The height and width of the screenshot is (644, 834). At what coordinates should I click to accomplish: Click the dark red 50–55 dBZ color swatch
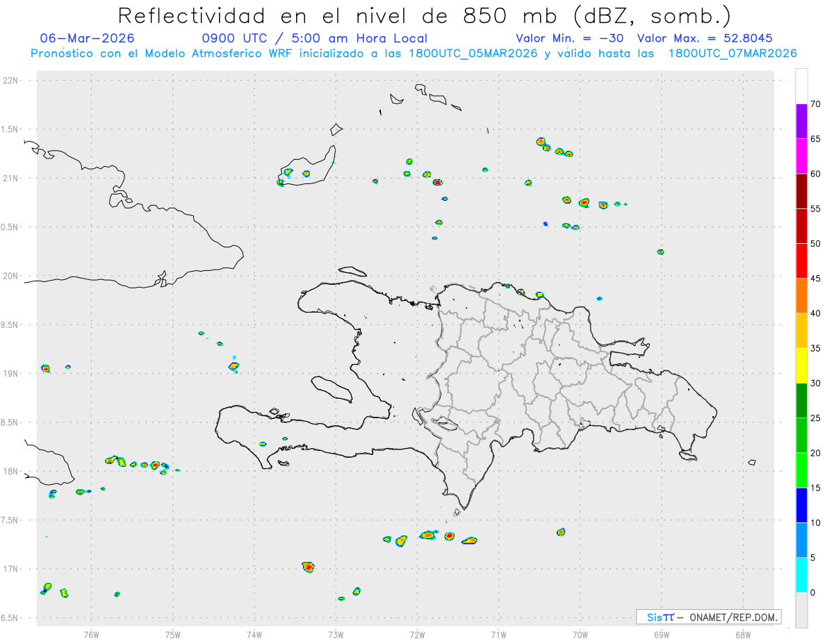[801, 226]
